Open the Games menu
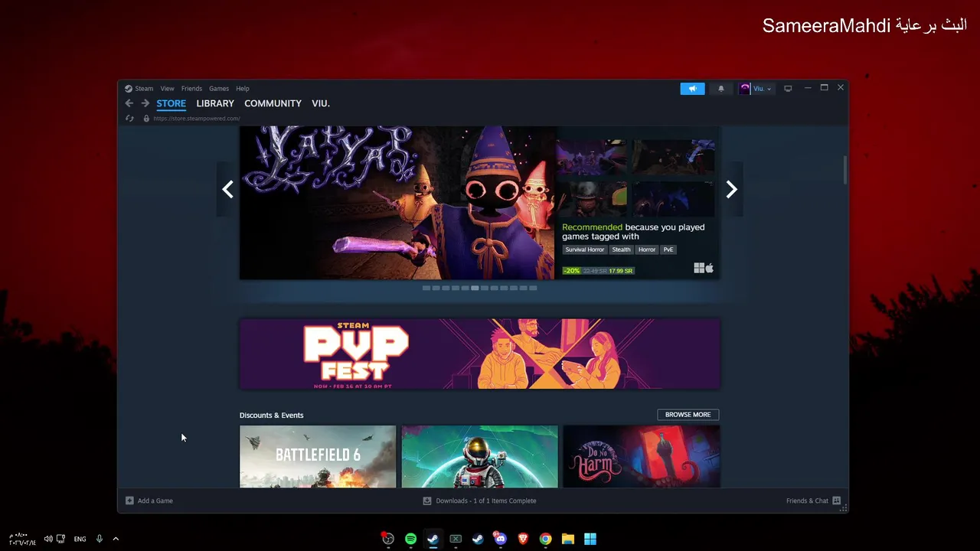This screenshot has width=980, height=551. 219,89
